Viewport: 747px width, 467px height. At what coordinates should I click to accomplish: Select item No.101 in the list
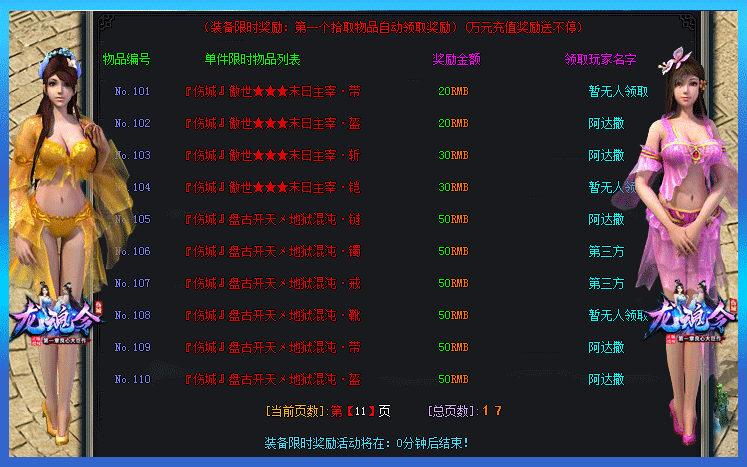tap(132, 91)
